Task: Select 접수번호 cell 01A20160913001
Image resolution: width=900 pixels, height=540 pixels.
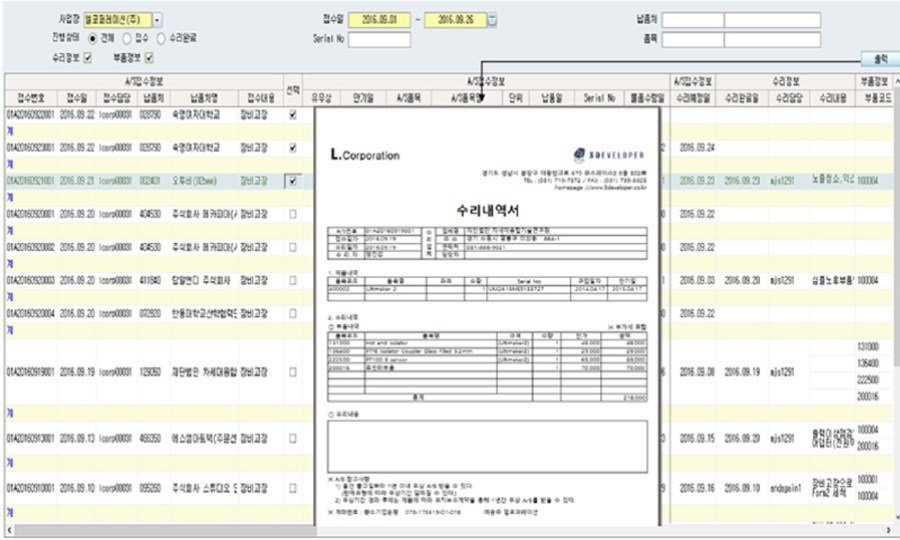Action: point(30,438)
